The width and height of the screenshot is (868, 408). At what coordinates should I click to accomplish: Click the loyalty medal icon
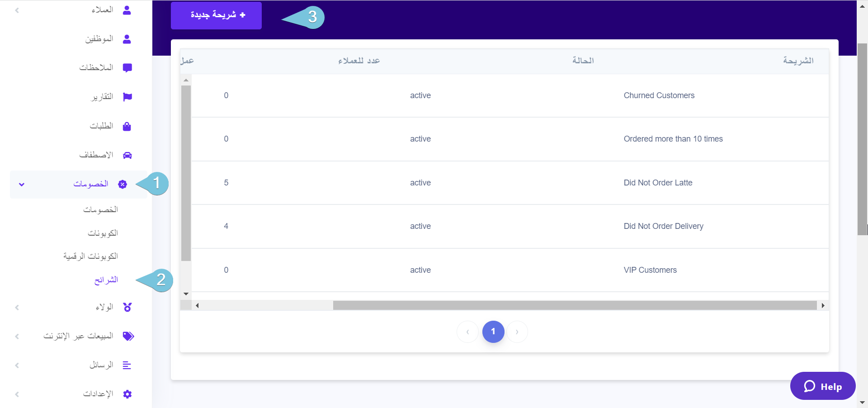127,308
